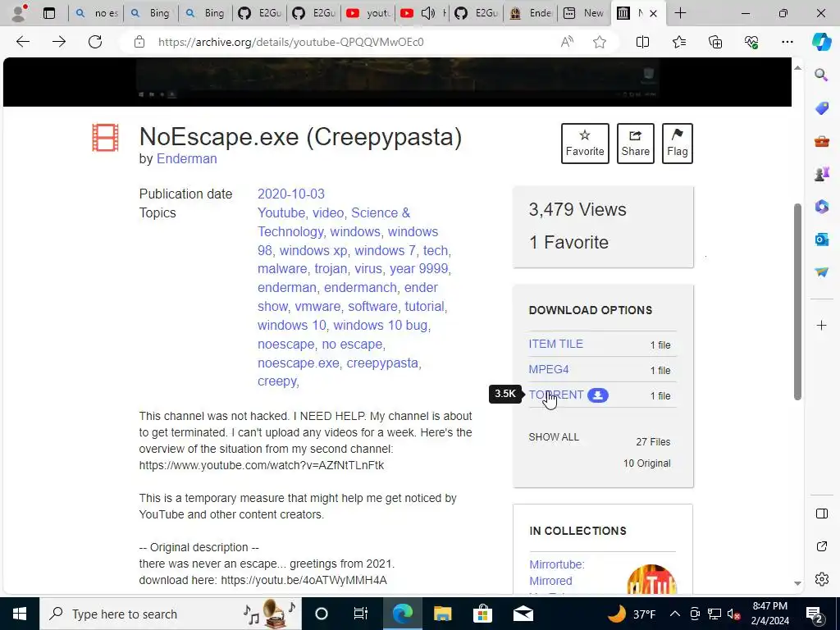This screenshot has width=840, height=630.
Task: Click the scrollbar down arrow
Action: [x=797, y=583]
